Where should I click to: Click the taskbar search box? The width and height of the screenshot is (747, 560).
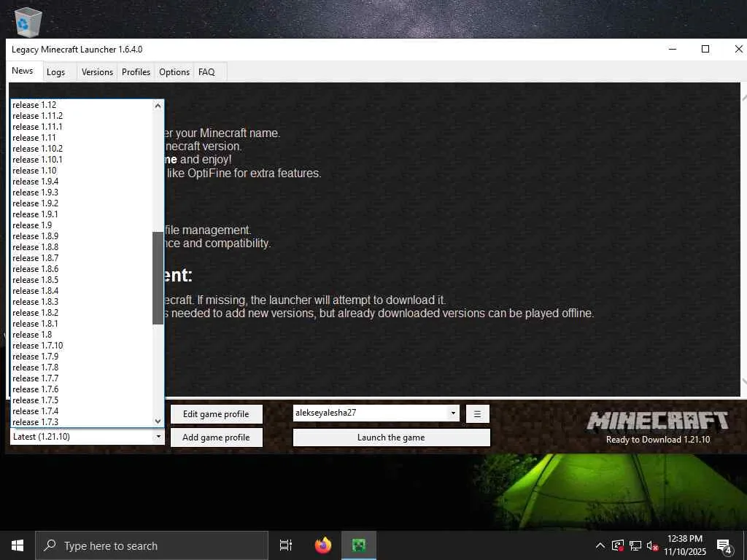click(152, 545)
